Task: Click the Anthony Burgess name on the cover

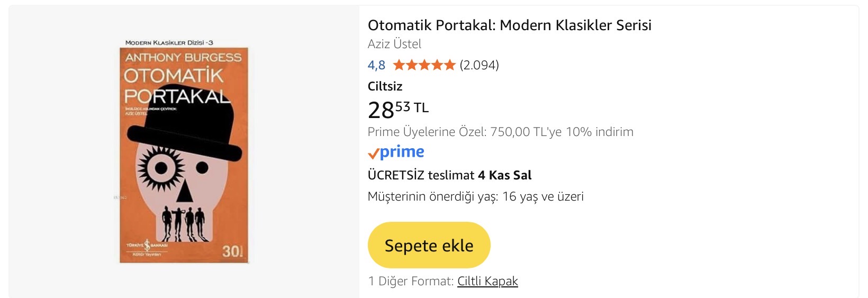Action: [183, 57]
